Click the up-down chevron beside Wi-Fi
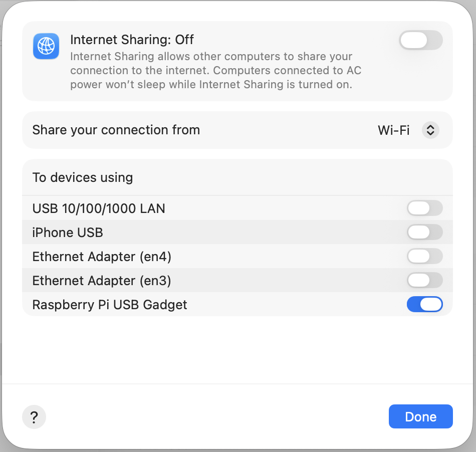This screenshot has height=452, width=476. [x=430, y=130]
